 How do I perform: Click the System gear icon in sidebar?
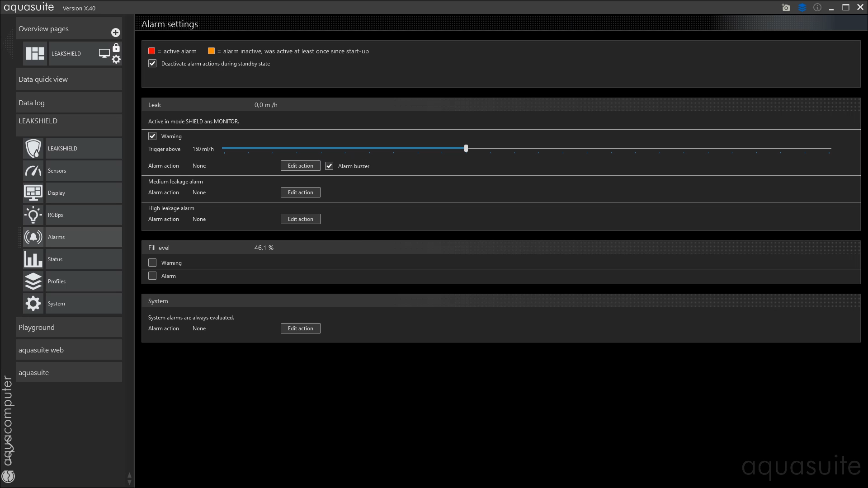(33, 303)
